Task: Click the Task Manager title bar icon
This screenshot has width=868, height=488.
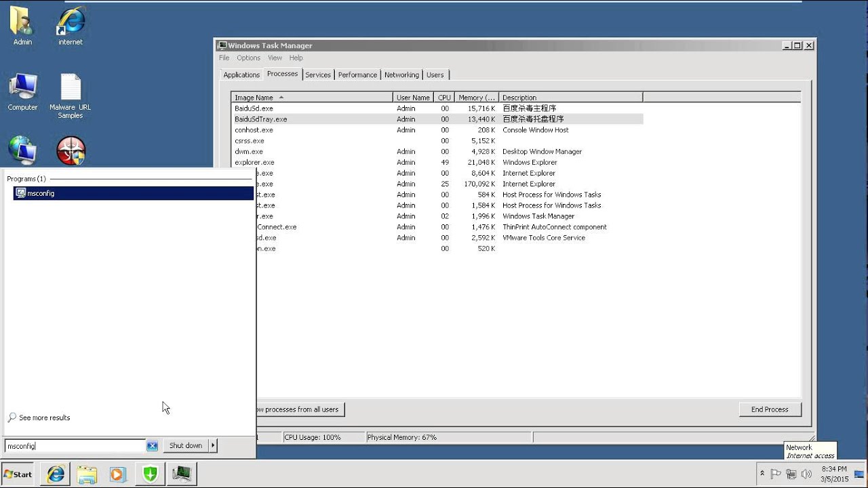Action: point(222,45)
